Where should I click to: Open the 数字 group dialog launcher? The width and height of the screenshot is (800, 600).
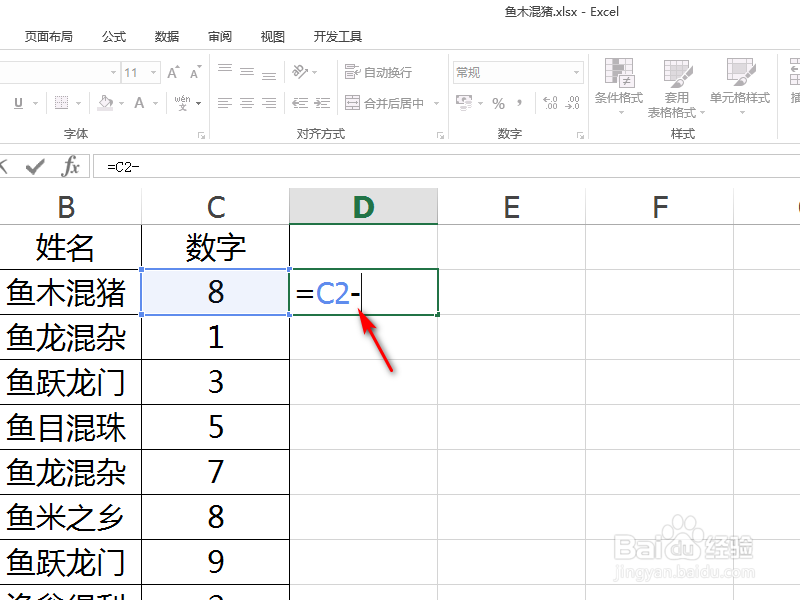(x=580, y=135)
